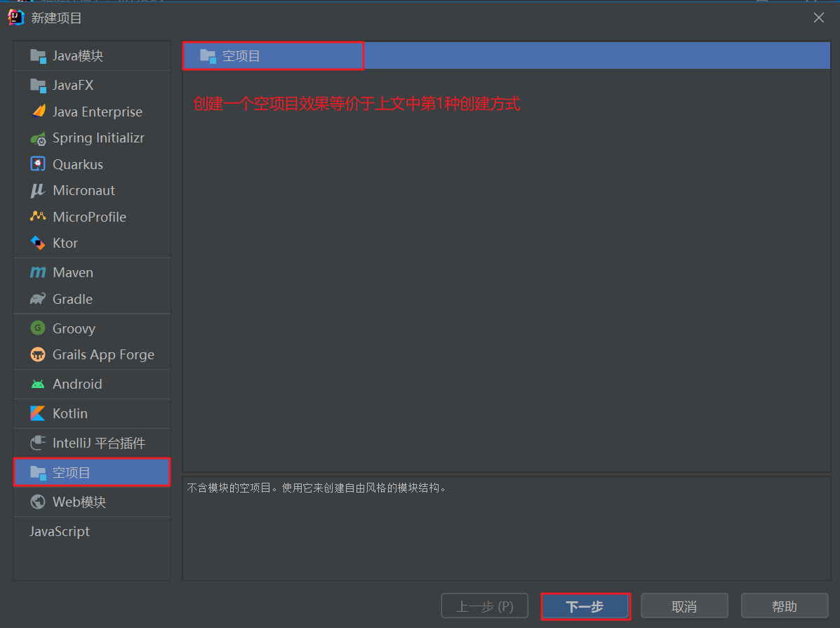The height and width of the screenshot is (628, 840).
Task: Click the folder icon in the 空项目 header
Action: [208, 55]
